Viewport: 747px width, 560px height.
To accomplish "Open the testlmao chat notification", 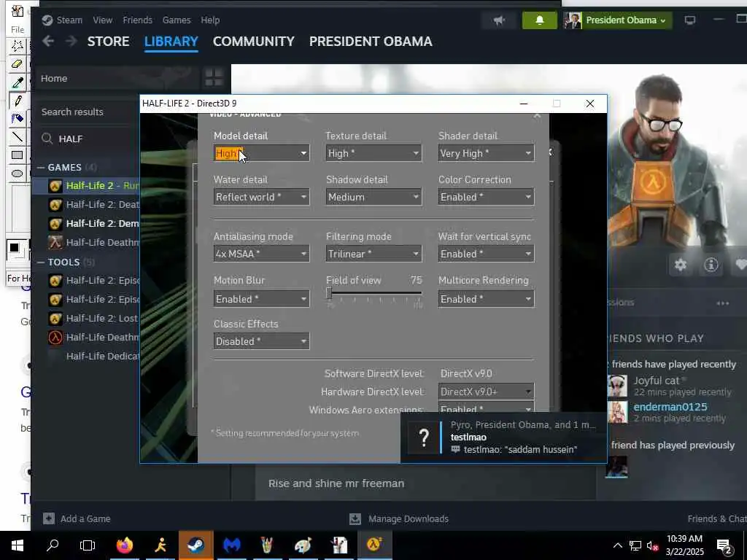I will coord(503,437).
